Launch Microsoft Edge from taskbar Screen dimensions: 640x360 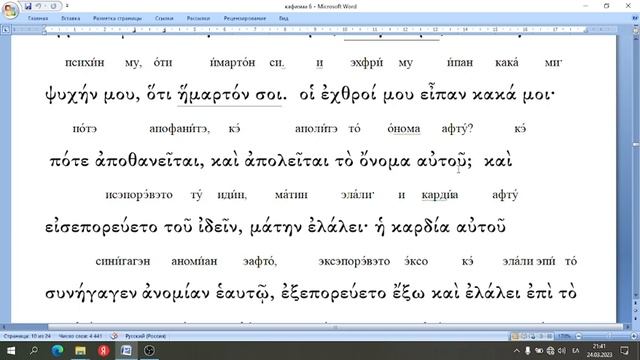pyautogui.click(x=57, y=351)
